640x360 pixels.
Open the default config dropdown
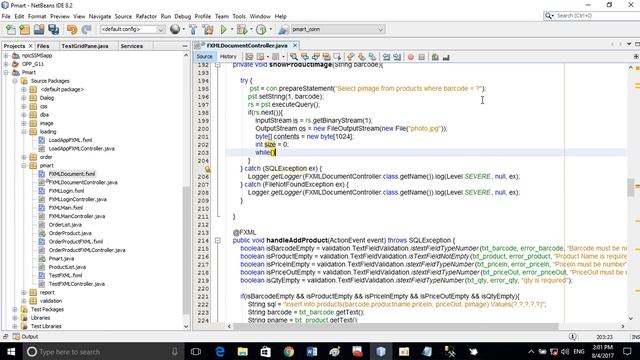coord(132,29)
